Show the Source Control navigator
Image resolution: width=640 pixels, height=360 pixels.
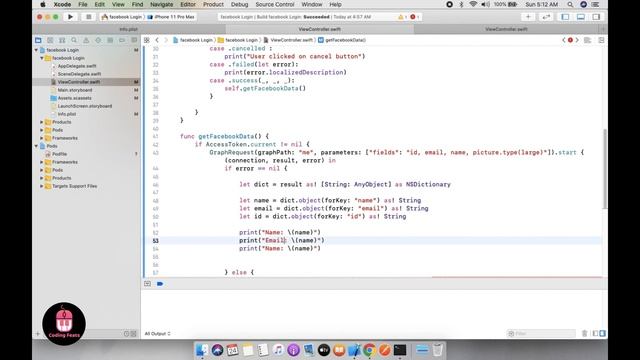(50, 40)
